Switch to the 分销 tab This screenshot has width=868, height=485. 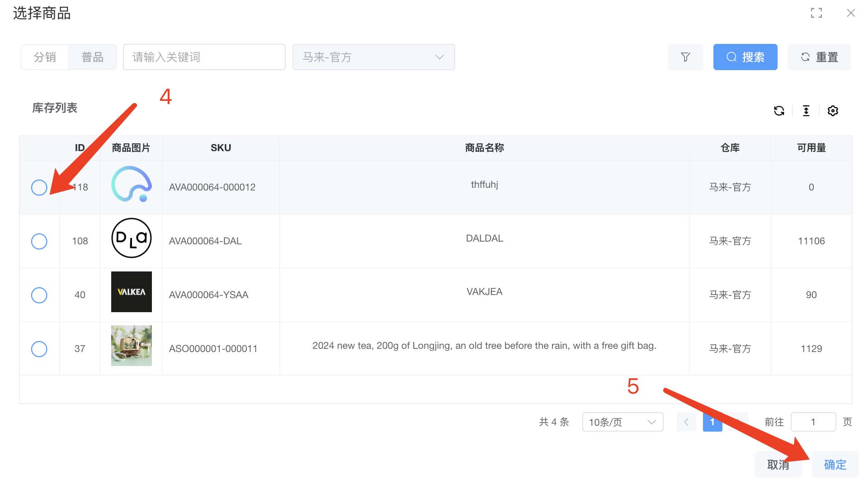[x=45, y=57]
